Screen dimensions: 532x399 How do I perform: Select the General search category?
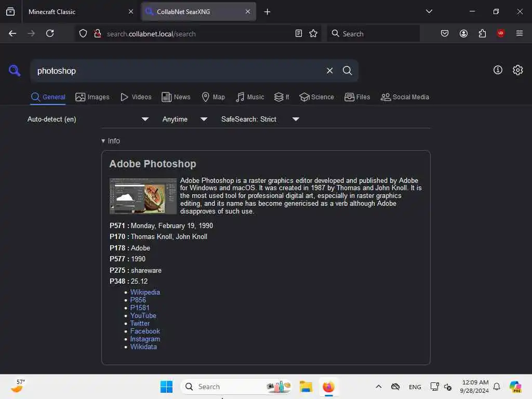tap(48, 97)
